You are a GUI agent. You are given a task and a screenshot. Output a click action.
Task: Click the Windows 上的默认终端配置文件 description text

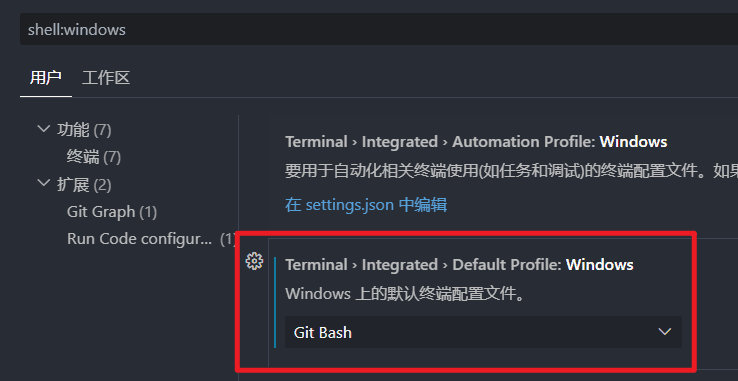point(404,294)
